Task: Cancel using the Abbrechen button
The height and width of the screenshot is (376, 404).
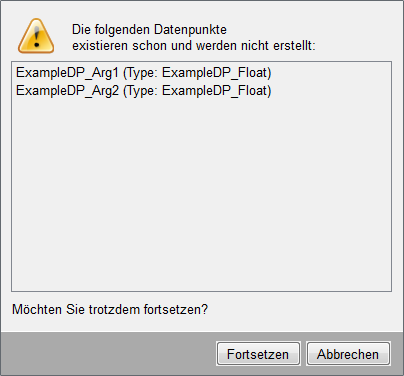Action: point(348,354)
